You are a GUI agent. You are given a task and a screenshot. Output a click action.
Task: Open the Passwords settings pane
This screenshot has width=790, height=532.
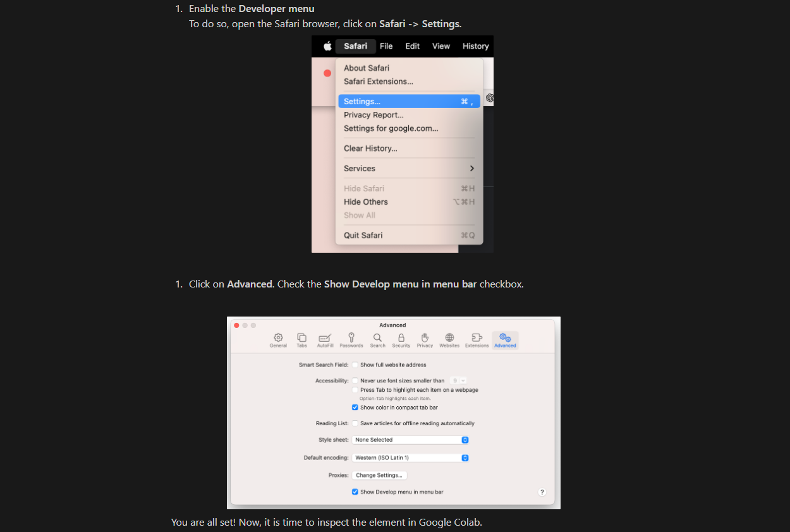[x=351, y=341]
